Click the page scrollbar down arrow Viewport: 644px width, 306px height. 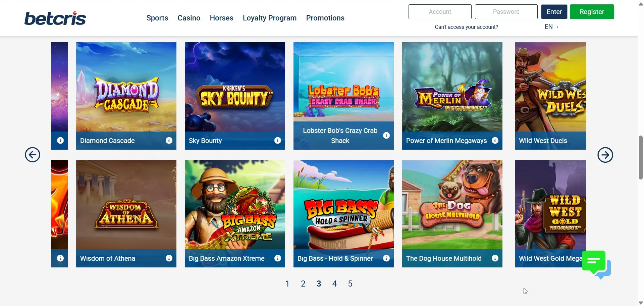[641, 303]
